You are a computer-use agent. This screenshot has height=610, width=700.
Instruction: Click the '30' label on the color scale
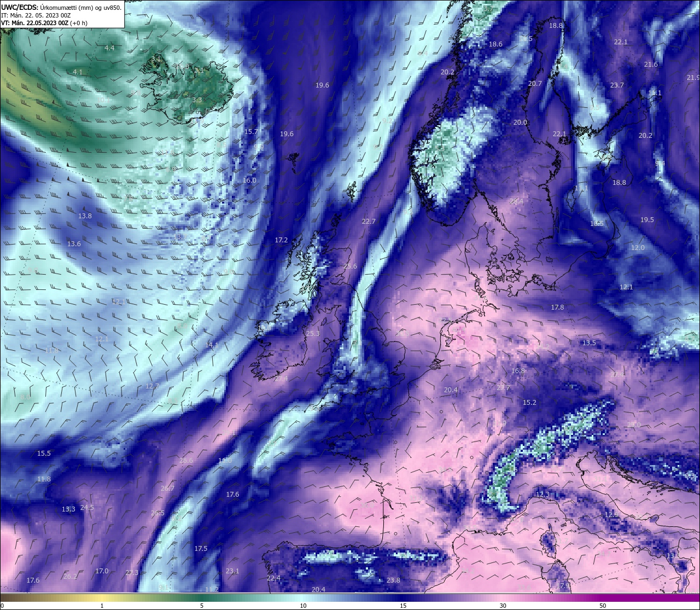(x=503, y=606)
